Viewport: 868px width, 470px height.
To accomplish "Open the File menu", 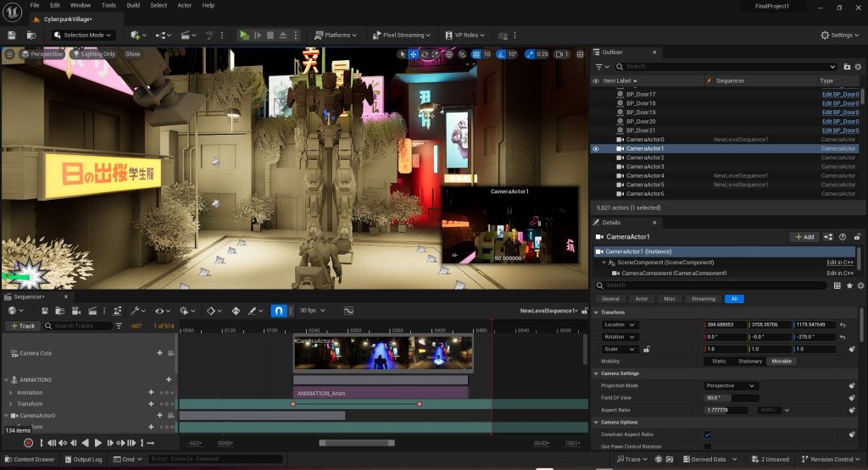I will tap(34, 5).
